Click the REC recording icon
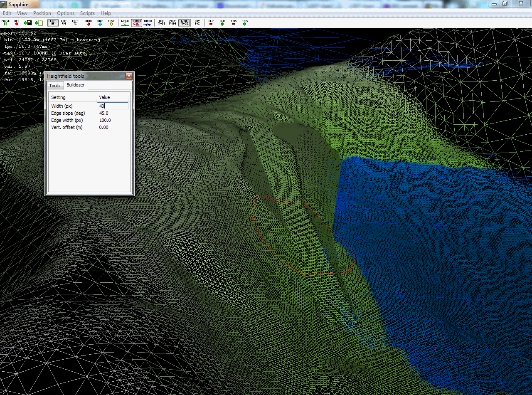Image resolution: width=532 pixels, height=395 pixels. click(16, 23)
